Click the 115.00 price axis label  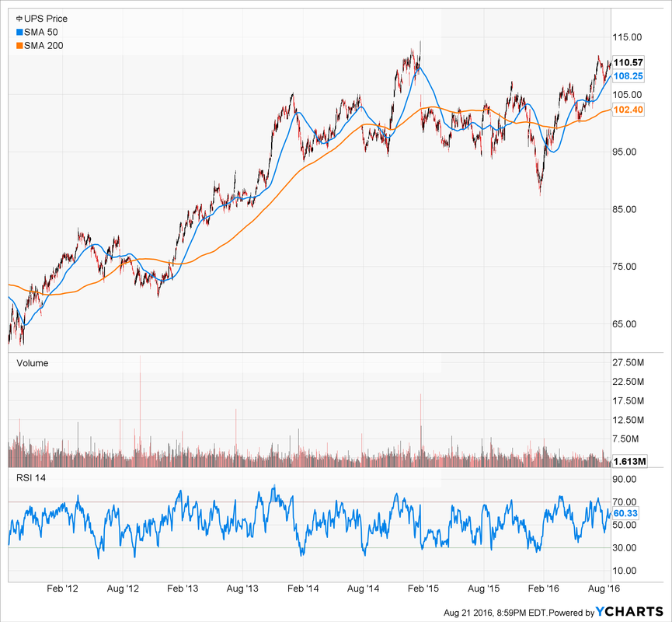pyautogui.click(x=627, y=37)
